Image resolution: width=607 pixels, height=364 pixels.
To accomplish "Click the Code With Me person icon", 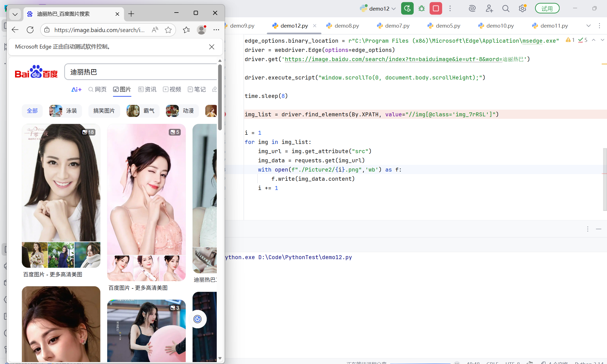I will [489, 8].
